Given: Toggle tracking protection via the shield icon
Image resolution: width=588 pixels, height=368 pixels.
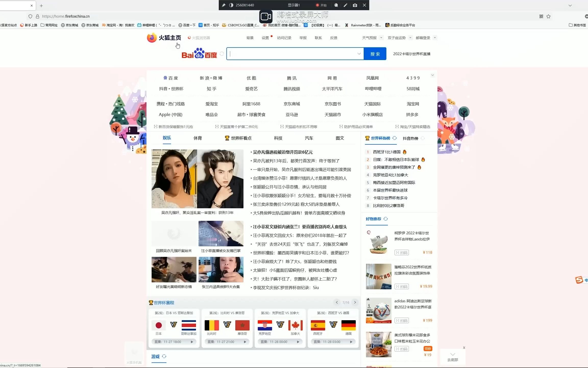Looking at the screenshot, I should coord(30,16).
